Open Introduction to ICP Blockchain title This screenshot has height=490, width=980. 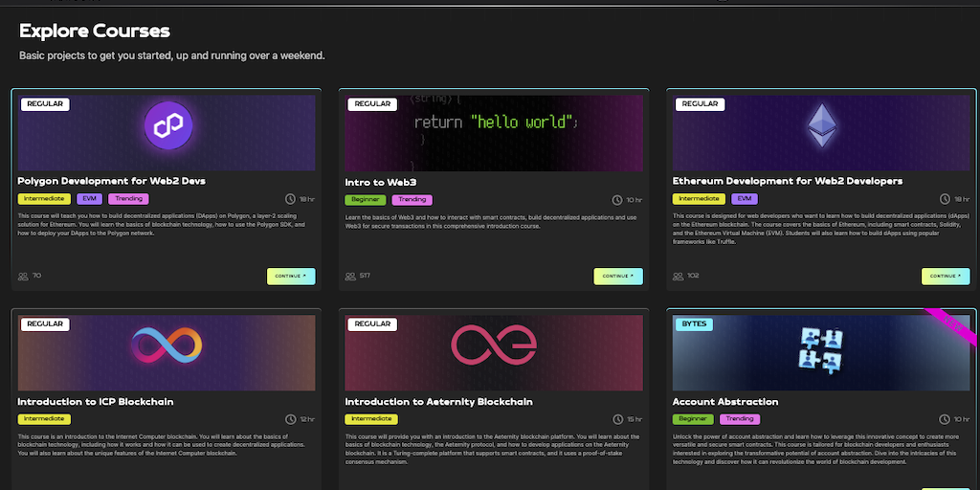tap(96, 401)
